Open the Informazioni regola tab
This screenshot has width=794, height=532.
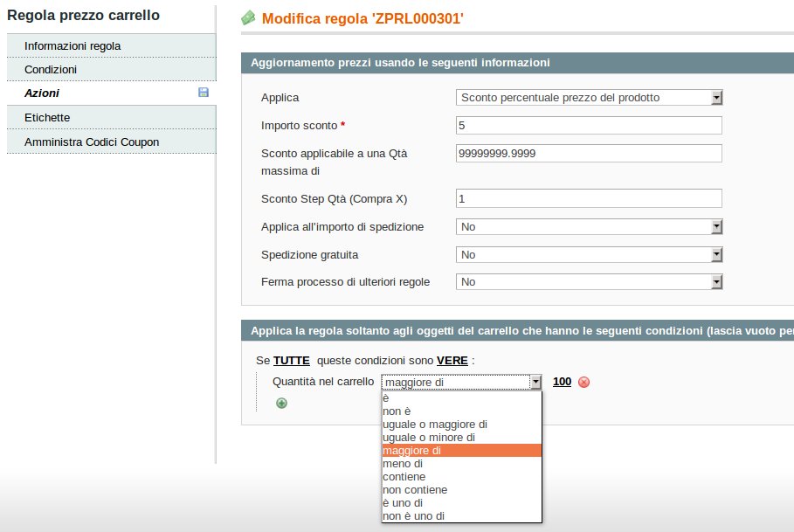click(72, 45)
